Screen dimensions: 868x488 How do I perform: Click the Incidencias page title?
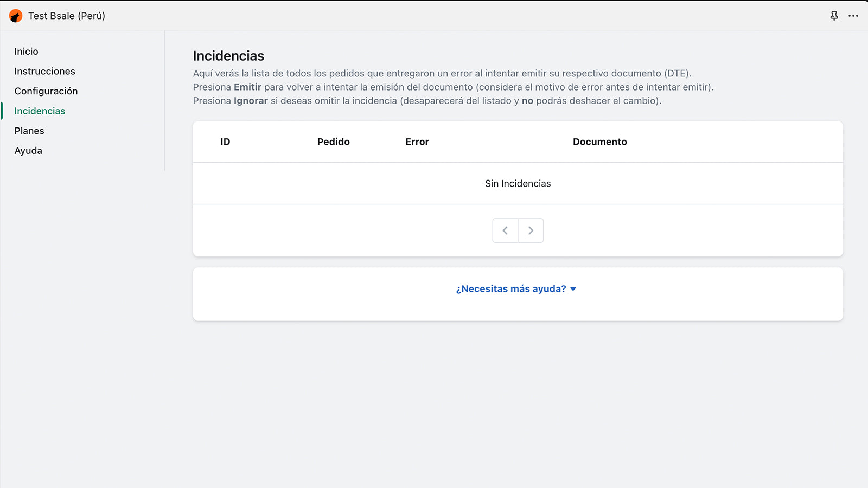(x=228, y=55)
